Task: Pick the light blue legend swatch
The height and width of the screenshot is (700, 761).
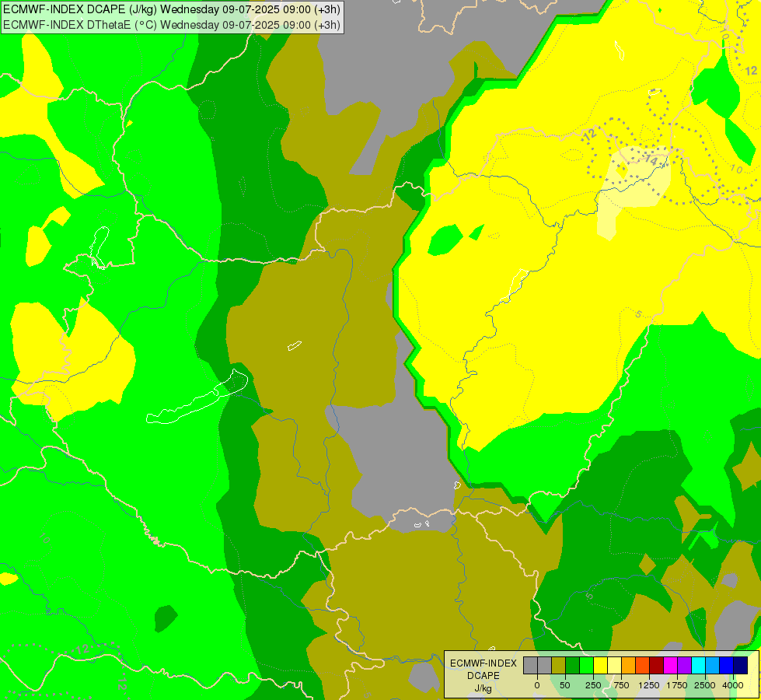Action: pyautogui.click(x=713, y=666)
